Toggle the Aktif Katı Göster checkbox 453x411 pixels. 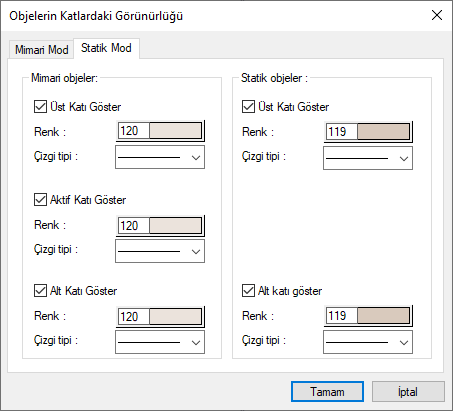pyautogui.click(x=40, y=200)
